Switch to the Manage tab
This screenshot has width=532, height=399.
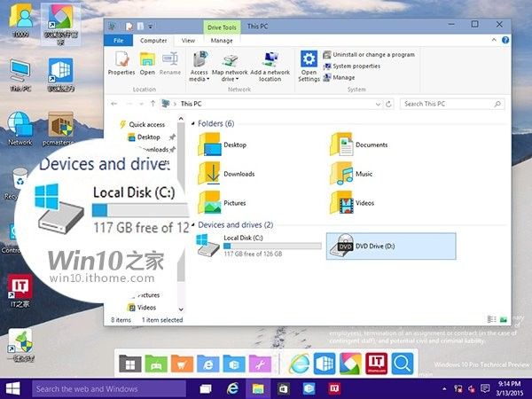tap(222, 40)
